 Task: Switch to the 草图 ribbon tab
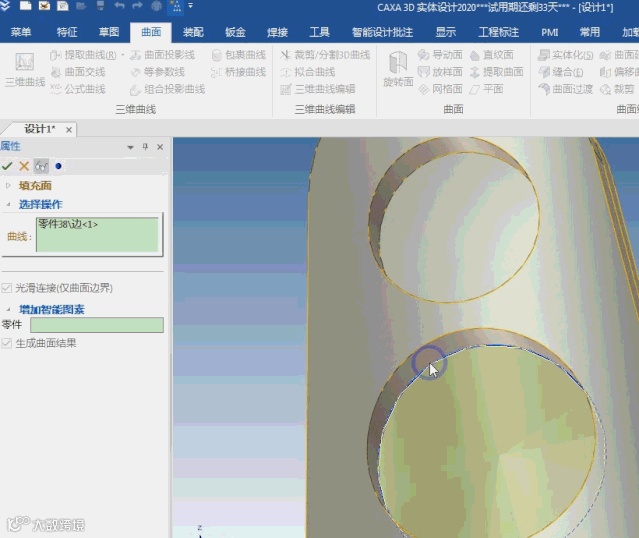[109, 32]
